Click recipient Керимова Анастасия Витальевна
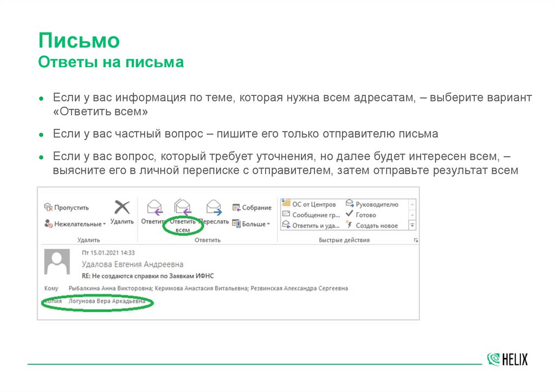555x392 pixels. (x=201, y=288)
